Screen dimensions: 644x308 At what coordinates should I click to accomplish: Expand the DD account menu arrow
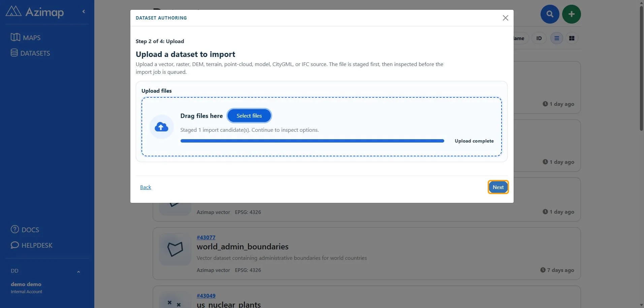78,272
